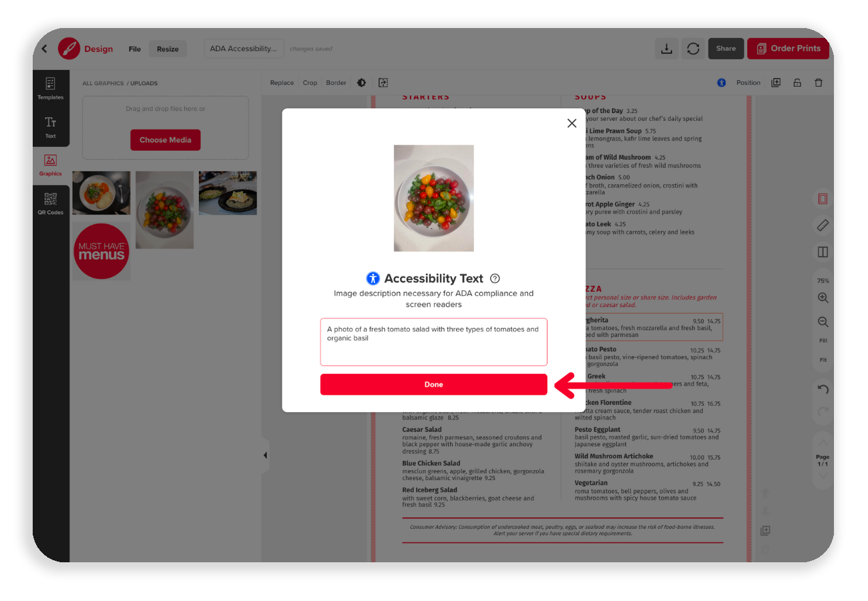Close the Accessibility Text dialog
The width and height of the screenshot is (868, 601).
[572, 123]
